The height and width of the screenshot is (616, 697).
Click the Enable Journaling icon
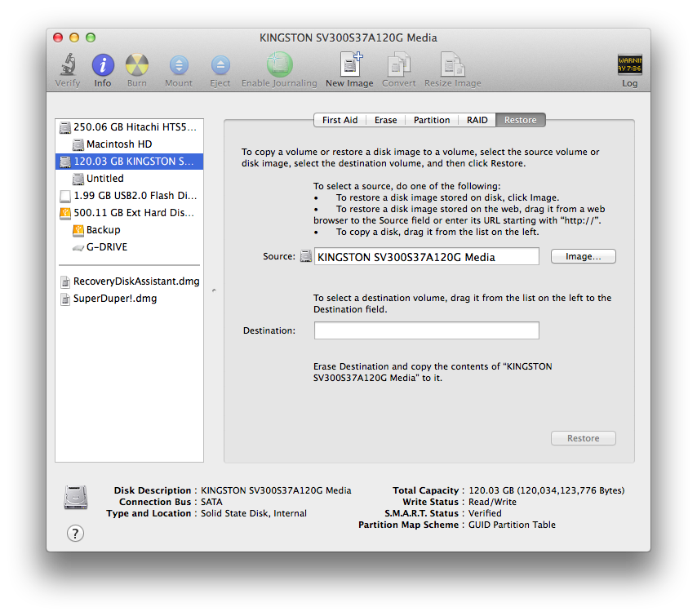click(x=280, y=64)
